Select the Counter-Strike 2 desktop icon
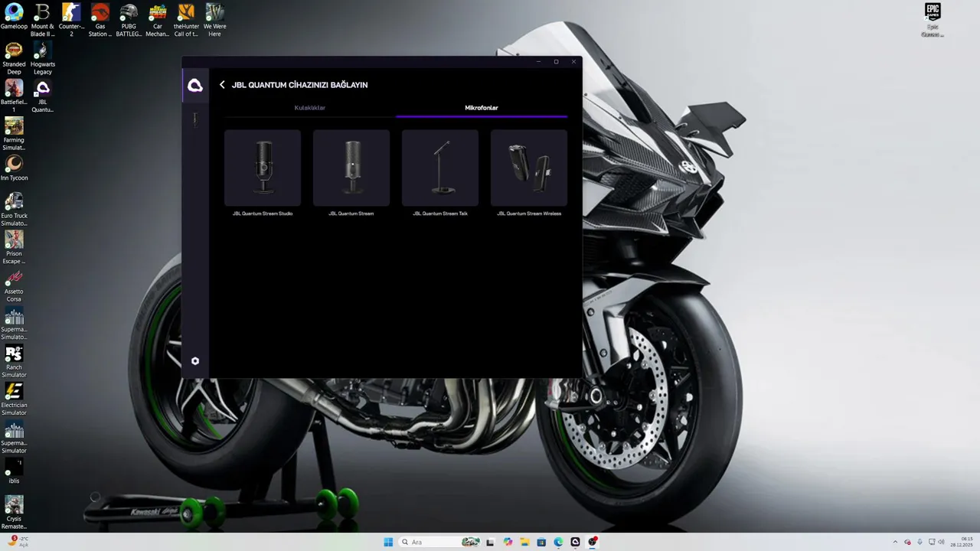Image resolution: width=980 pixels, height=551 pixels. point(71,20)
